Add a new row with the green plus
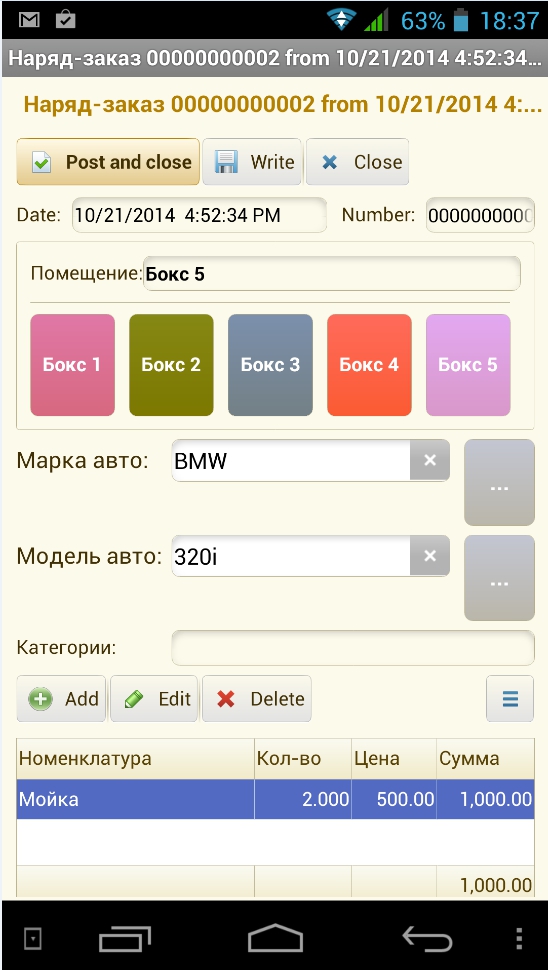The height and width of the screenshot is (970, 548). 61,698
